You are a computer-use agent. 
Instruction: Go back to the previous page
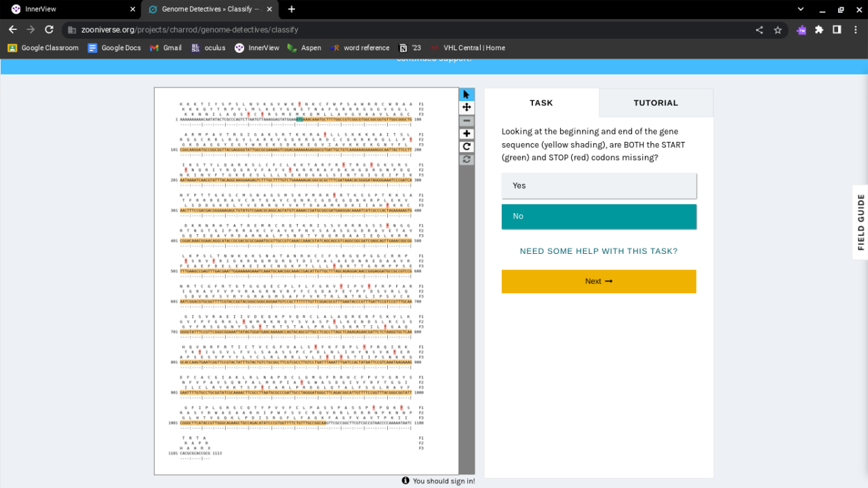[13, 30]
